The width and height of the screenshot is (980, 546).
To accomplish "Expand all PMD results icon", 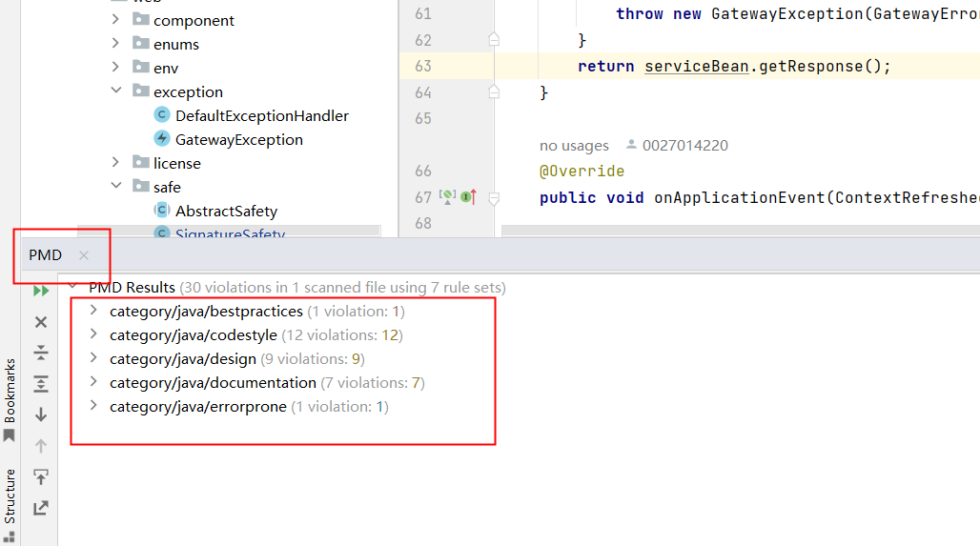I will pos(41,384).
